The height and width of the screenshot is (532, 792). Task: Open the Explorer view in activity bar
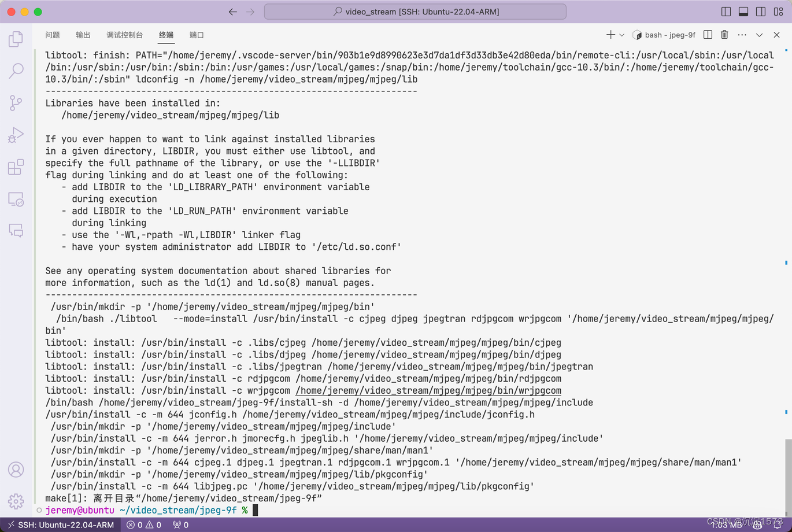(x=16, y=39)
